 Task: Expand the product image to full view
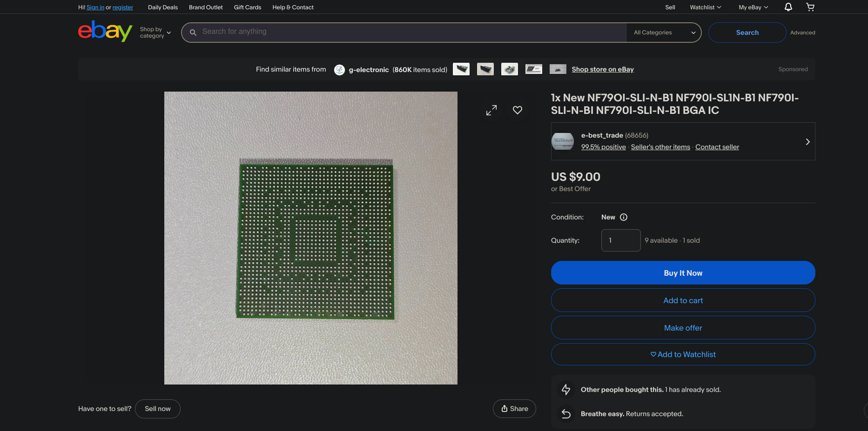point(491,110)
